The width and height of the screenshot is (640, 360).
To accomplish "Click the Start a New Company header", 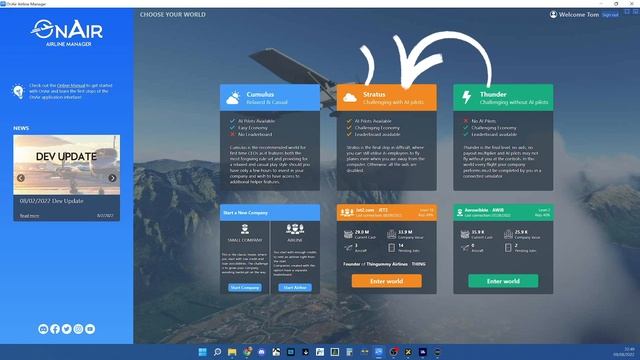I will (270, 213).
